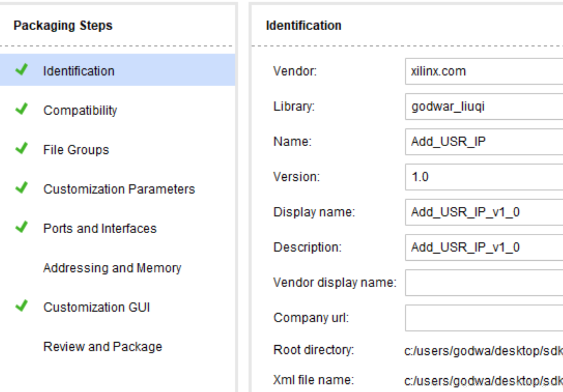The width and height of the screenshot is (563, 392).
Task: Click the Name field with Add_USR_IP
Action: point(483,142)
